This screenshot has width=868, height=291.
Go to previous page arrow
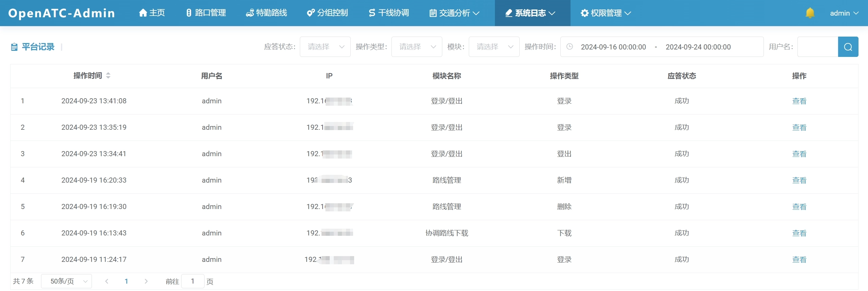click(x=107, y=281)
